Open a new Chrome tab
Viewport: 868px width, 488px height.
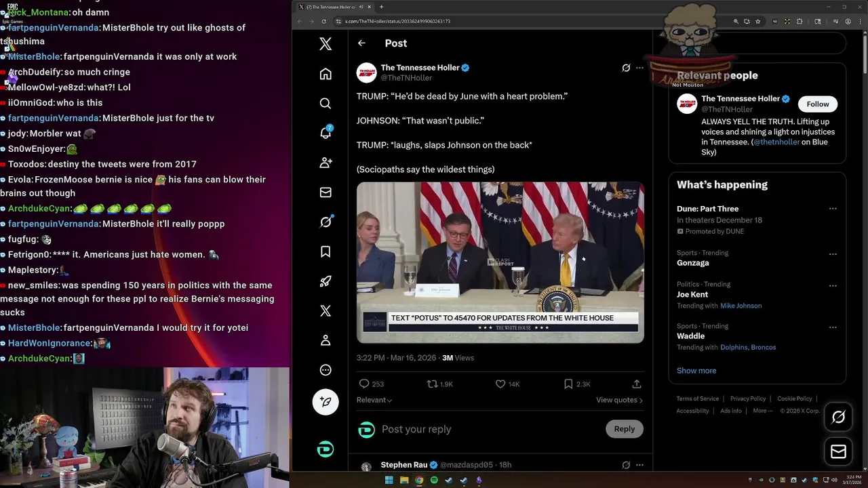(x=381, y=7)
